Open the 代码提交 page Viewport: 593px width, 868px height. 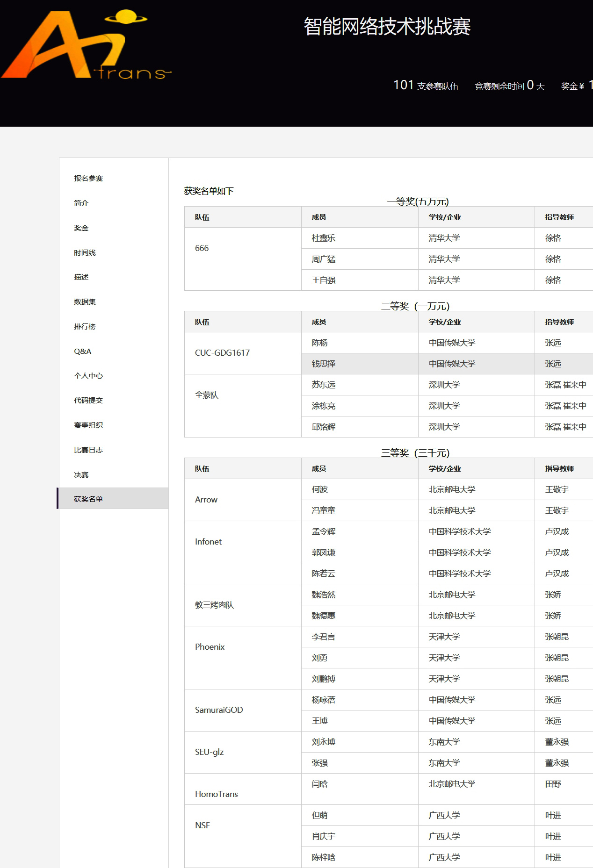[x=88, y=401]
